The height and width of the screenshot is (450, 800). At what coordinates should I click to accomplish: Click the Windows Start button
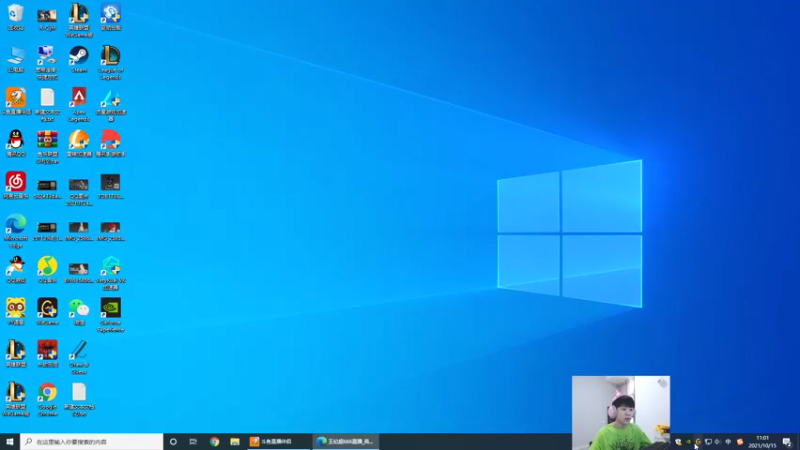coord(10,441)
